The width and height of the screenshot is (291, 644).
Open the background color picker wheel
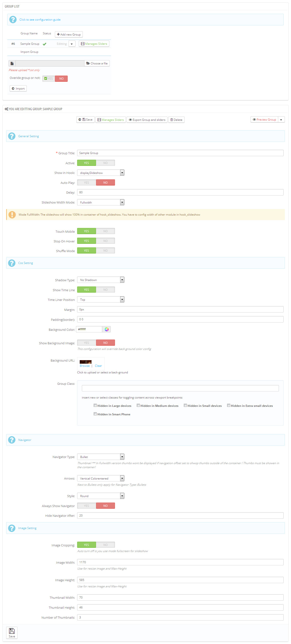point(106,330)
